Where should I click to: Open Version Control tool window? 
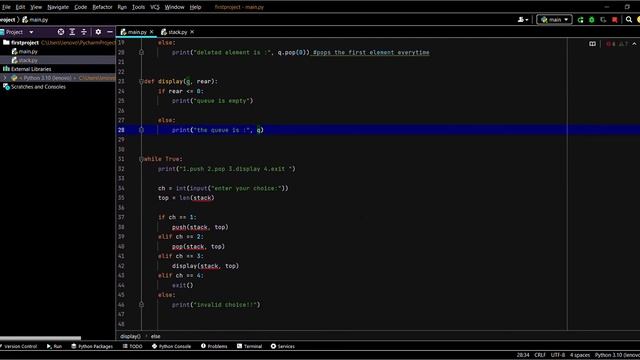tap(19, 346)
